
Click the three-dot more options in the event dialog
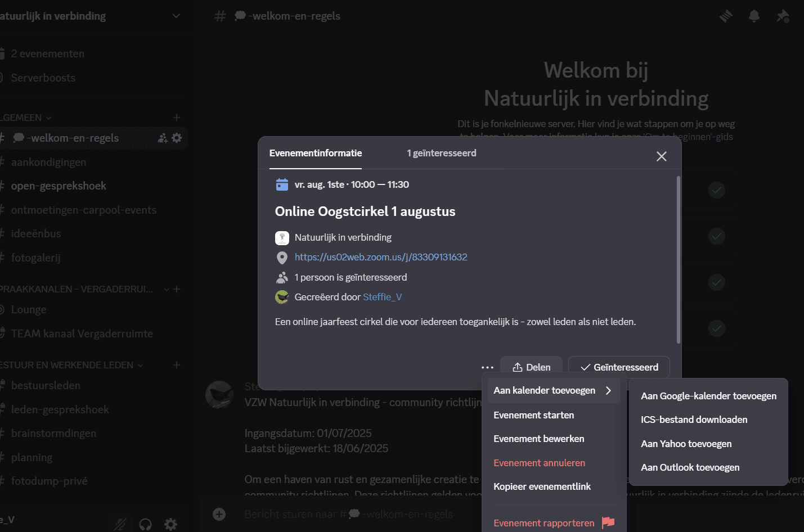tap(487, 367)
